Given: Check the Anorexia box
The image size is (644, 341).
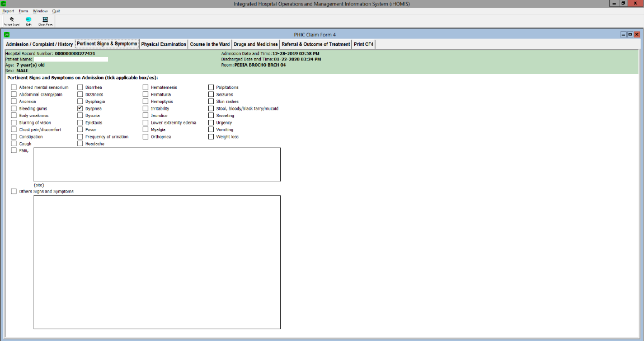Looking at the screenshot, I should click(x=14, y=101).
